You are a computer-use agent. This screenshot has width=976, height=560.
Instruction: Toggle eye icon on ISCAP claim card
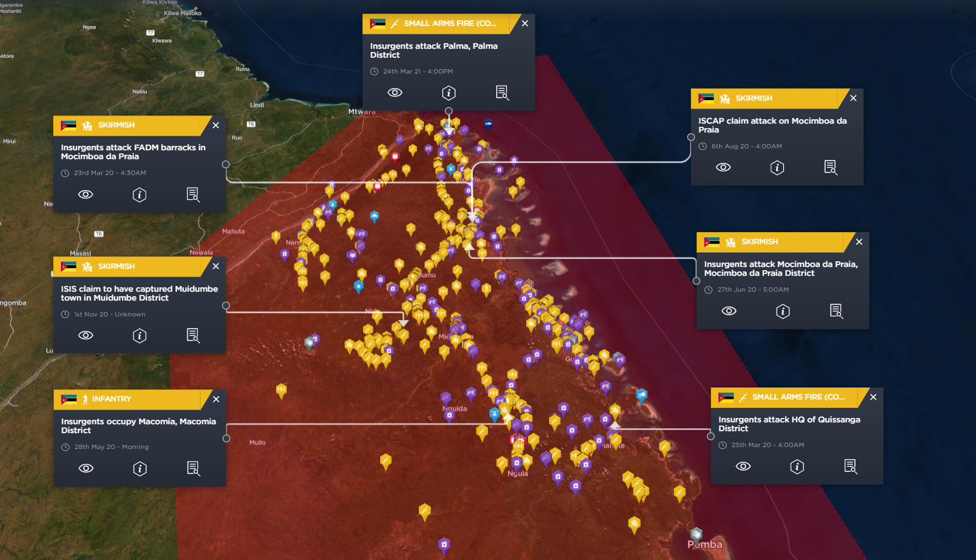pyautogui.click(x=723, y=167)
